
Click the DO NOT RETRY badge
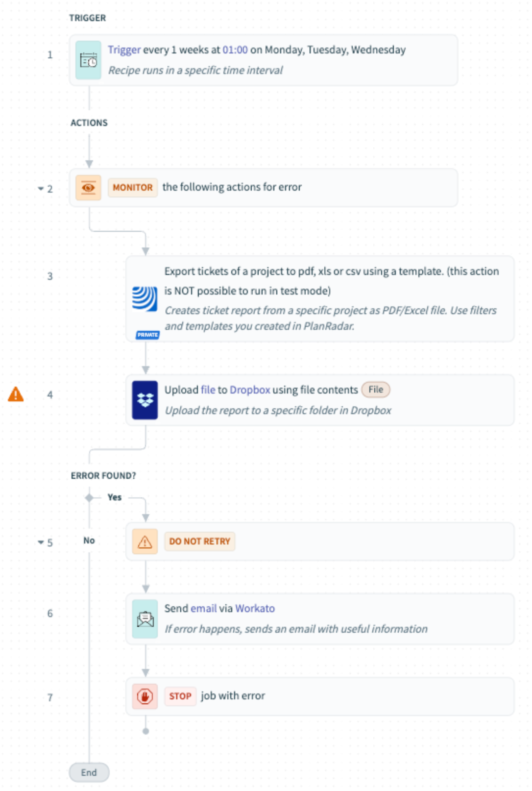(199, 542)
